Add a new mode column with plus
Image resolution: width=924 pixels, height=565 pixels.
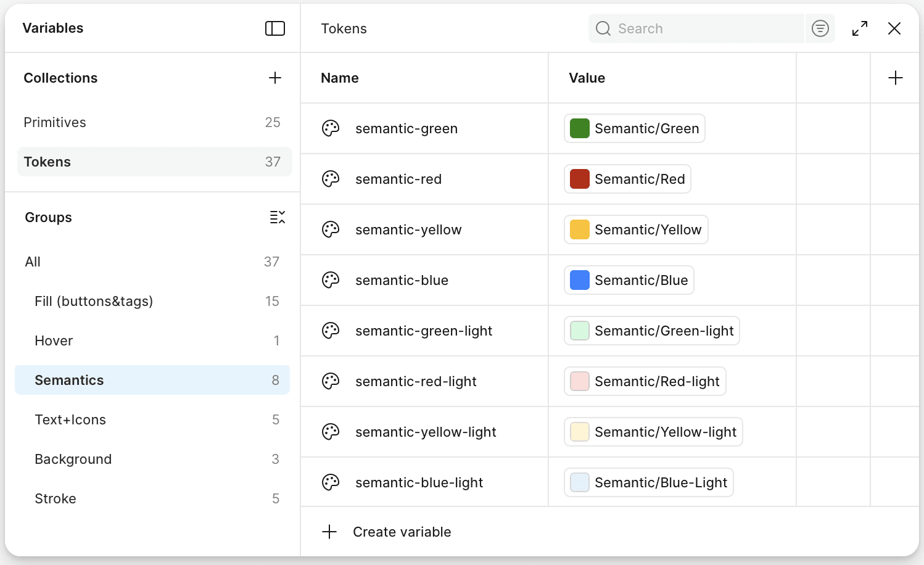coord(895,78)
